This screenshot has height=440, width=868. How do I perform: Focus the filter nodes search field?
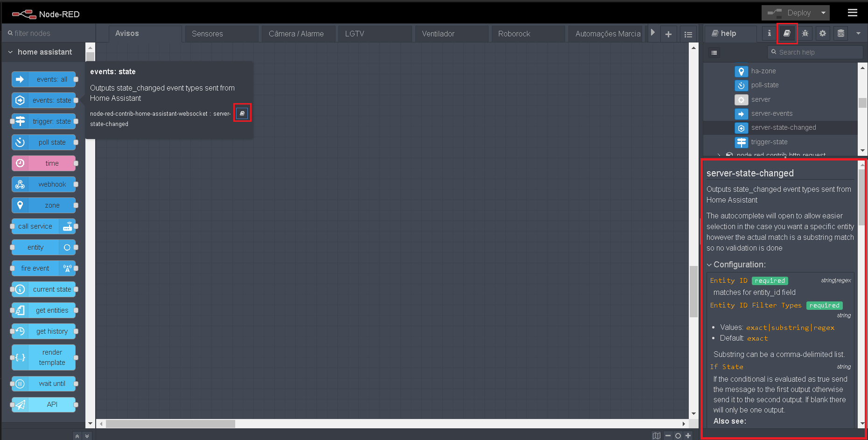(x=49, y=33)
